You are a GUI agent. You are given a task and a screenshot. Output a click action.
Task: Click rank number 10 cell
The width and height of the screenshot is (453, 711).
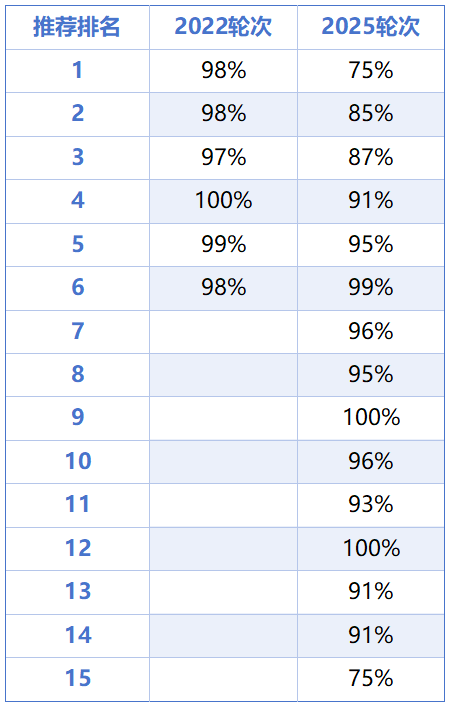pyautogui.click(x=78, y=462)
